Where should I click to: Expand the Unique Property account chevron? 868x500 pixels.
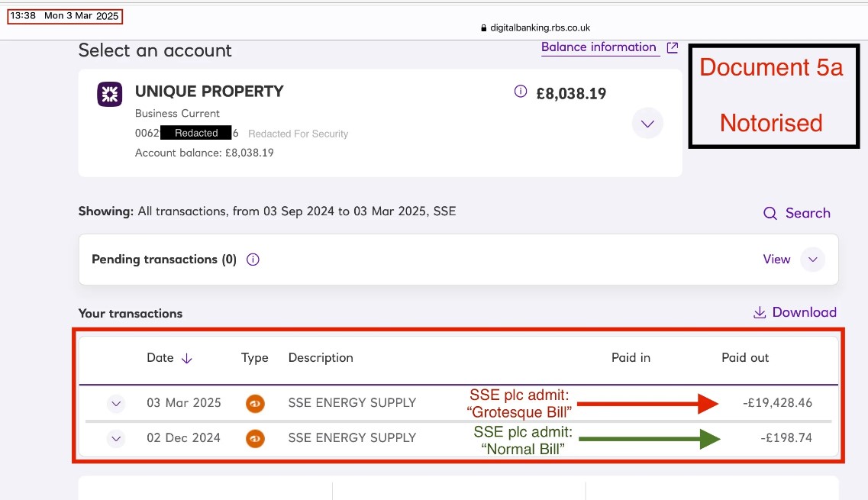pos(647,124)
